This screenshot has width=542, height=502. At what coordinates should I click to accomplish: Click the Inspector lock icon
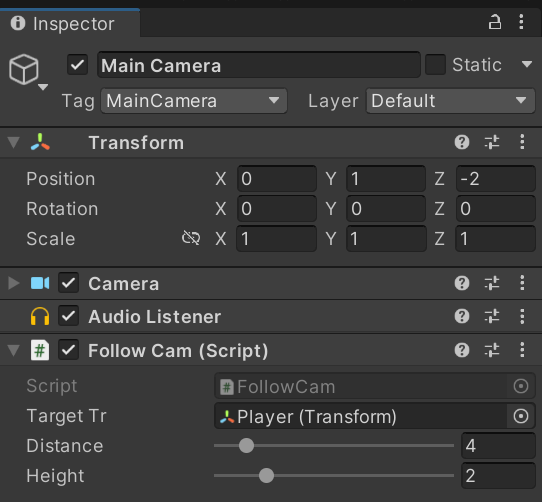[495, 22]
